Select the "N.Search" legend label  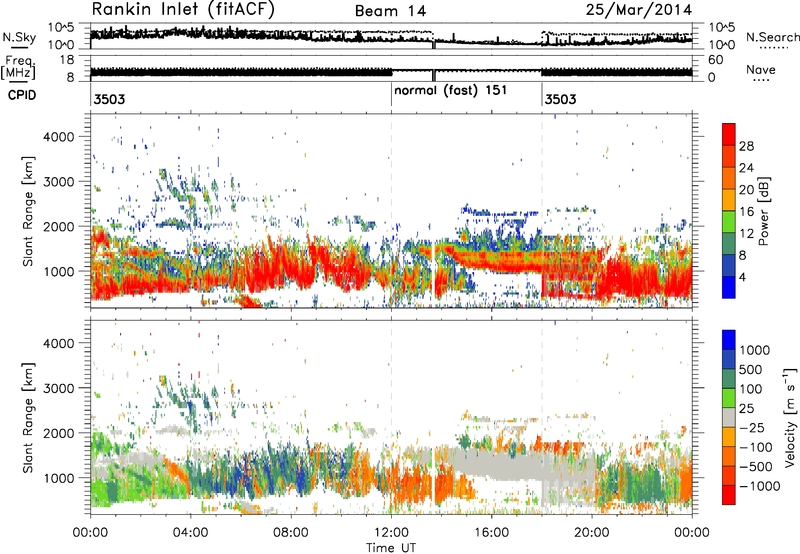click(772, 37)
